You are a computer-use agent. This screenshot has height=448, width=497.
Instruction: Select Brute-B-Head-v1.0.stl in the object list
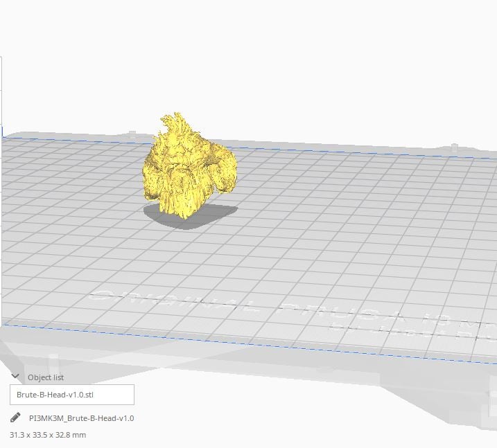[x=72, y=395]
